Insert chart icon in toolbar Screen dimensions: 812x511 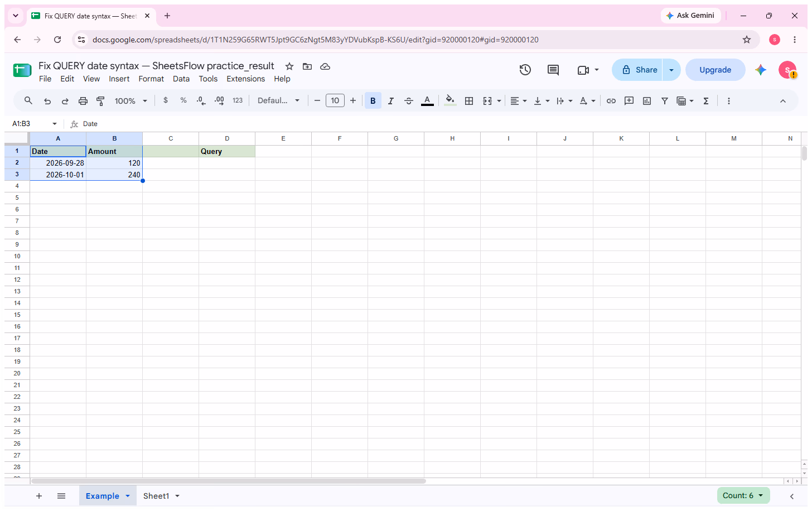[647, 101]
